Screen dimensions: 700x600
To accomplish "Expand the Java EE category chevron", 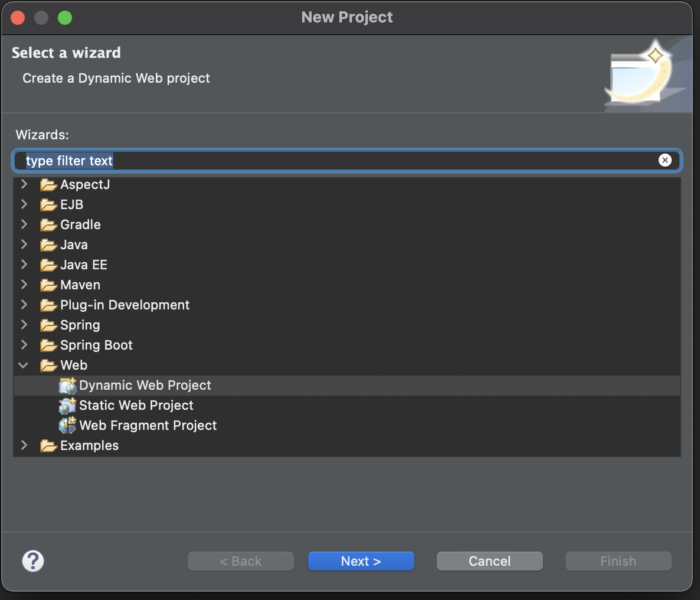I will [24, 265].
